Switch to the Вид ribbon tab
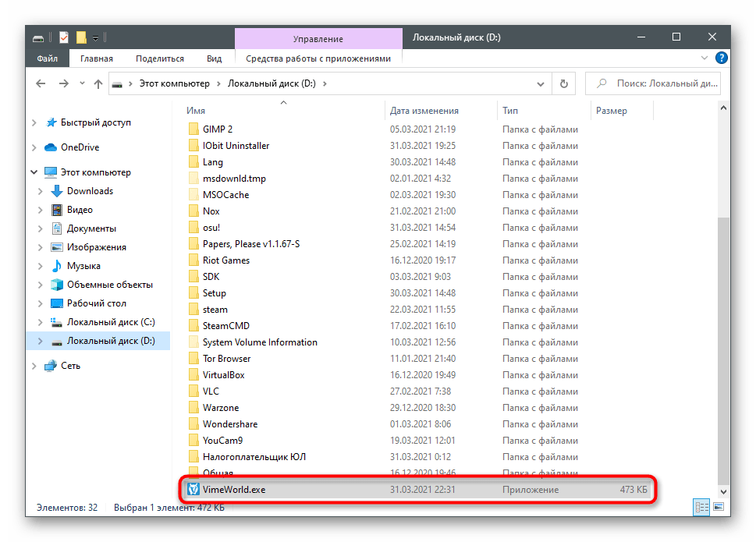 (214, 58)
